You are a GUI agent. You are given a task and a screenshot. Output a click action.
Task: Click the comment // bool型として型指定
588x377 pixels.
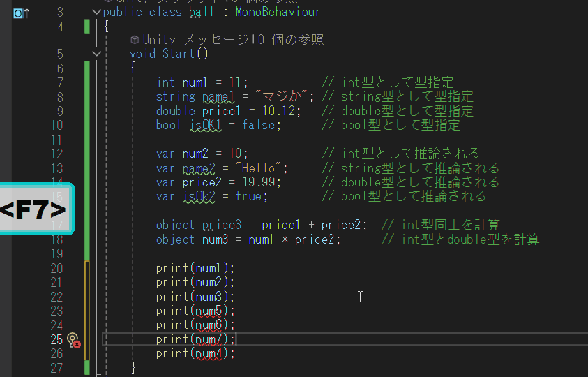click(x=391, y=125)
